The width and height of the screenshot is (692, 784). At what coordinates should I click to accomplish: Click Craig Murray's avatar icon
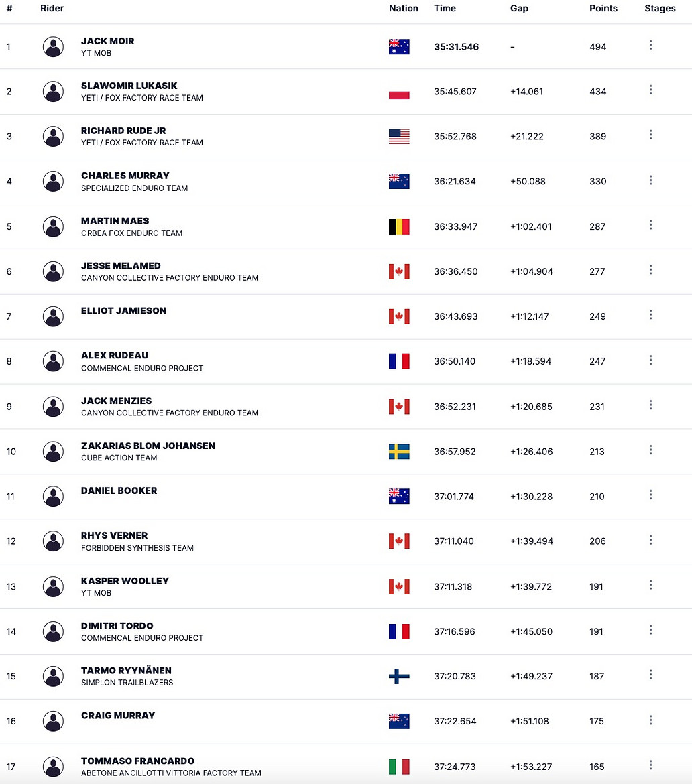(x=53, y=721)
